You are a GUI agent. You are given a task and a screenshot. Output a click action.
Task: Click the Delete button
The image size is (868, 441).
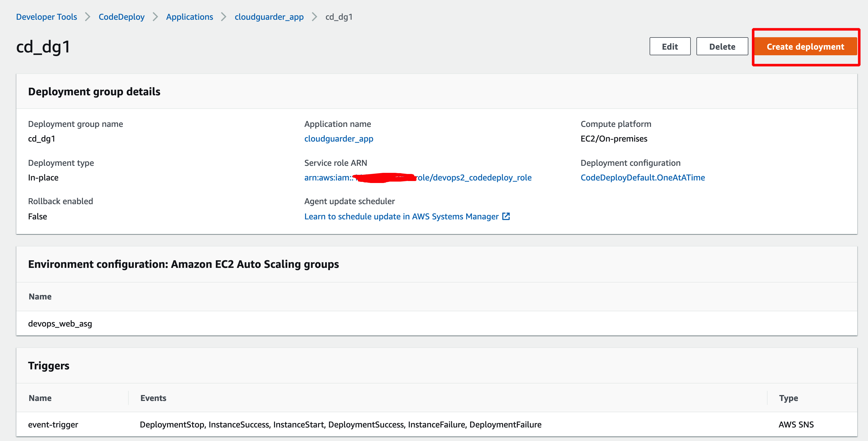pyautogui.click(x=722, y=47)
